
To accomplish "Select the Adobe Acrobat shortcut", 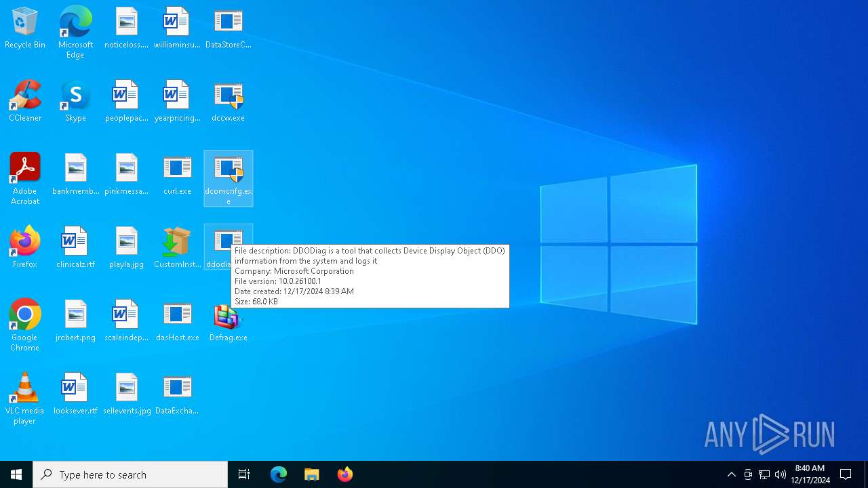I will click(x=25, y=179).
